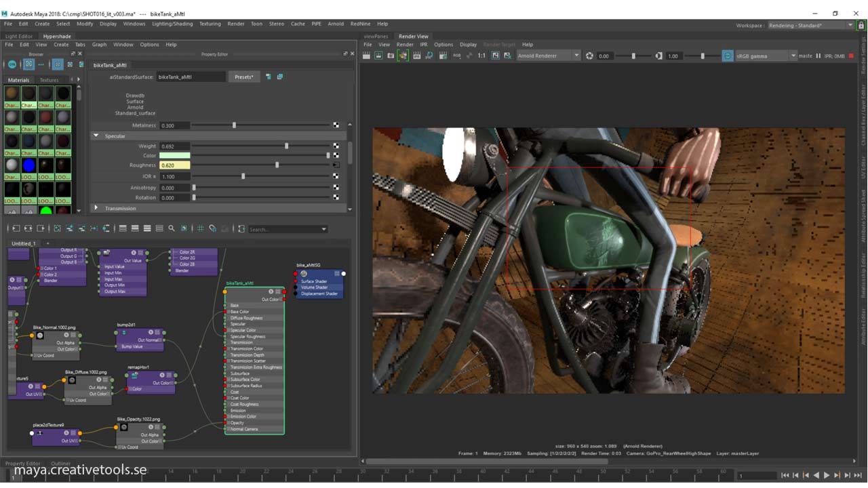
Task: Open the Arnold menu in main menu bar
Action: 336,24
